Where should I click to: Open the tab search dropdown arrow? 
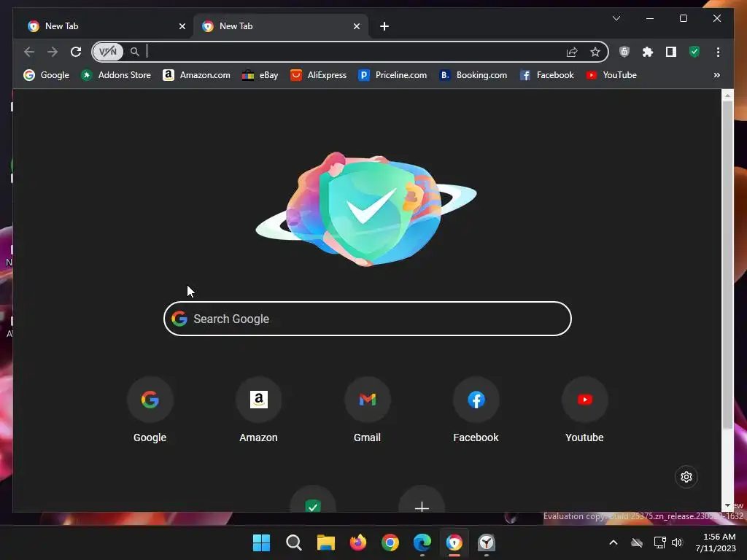(x=616, y=18)
